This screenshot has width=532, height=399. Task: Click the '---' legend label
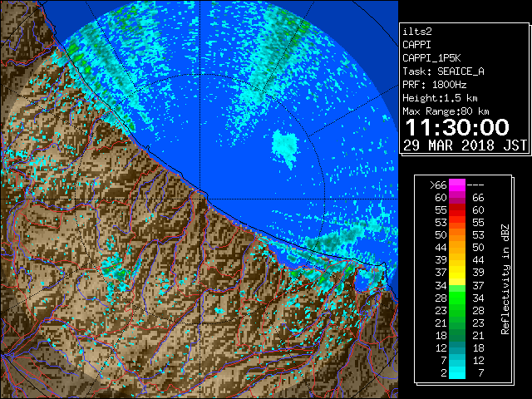coord(475,185)
